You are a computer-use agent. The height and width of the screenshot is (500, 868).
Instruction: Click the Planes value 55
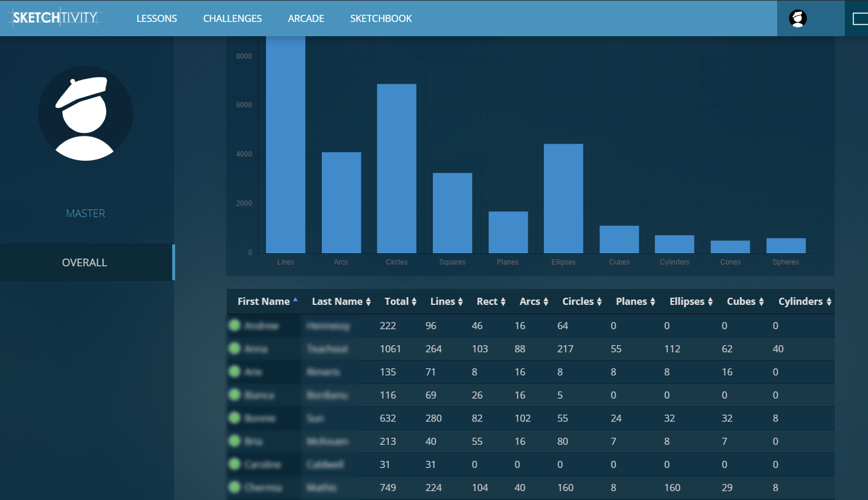616,349
